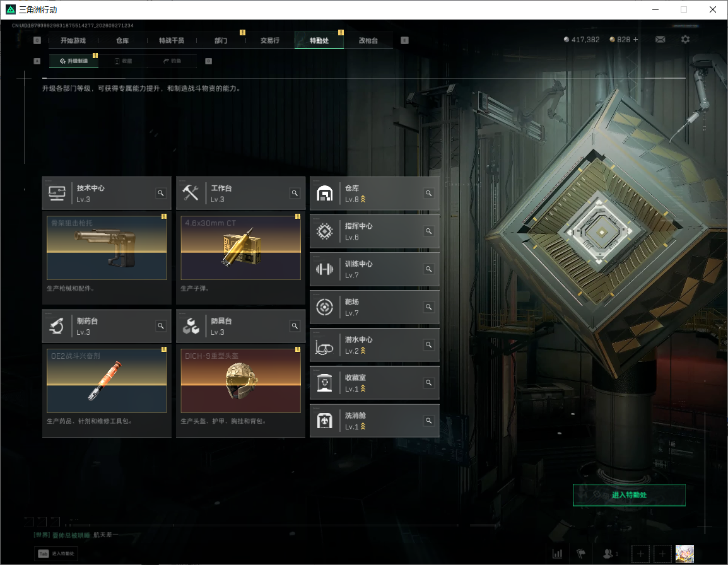Image resolution: width=728 pixels, height=565 pixels.
Task: Open the statistics bar chart icon
Action: pos(557,554)
